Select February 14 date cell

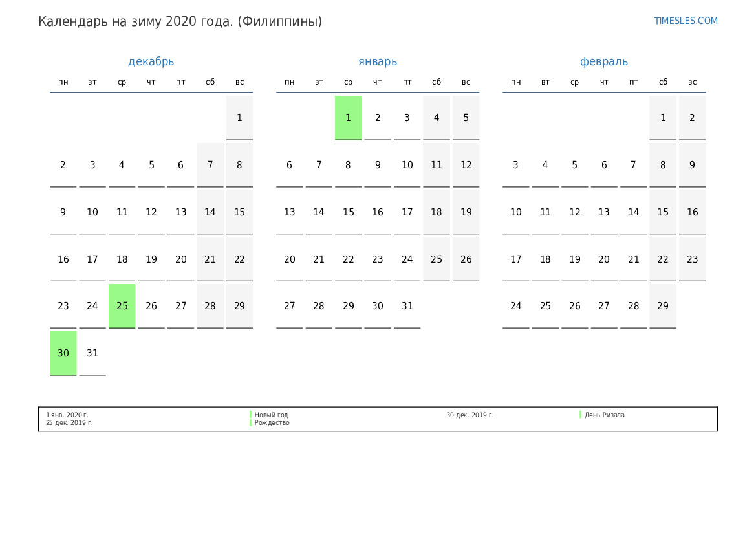coord(633,212)
